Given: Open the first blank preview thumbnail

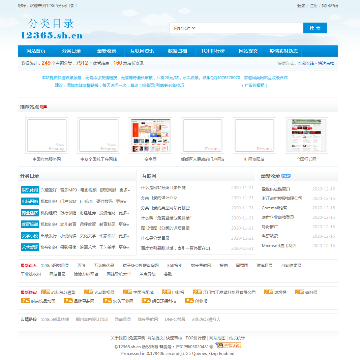Looking at the screenshot, I should pyautogui.click(x=47, y=135).
